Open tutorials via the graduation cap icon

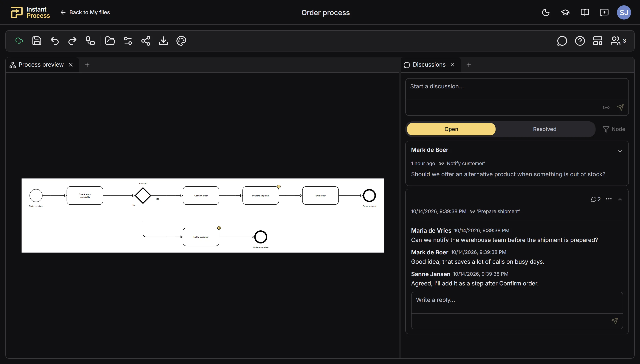click(565, 12)
